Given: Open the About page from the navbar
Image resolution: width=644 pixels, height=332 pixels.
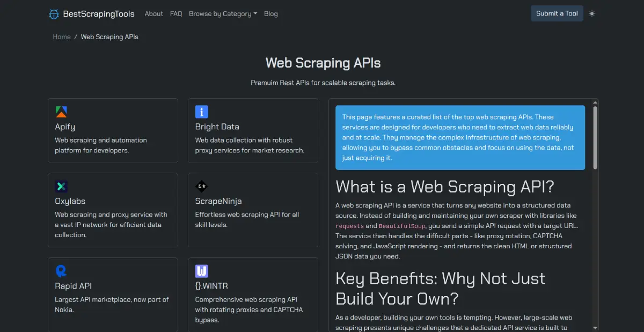Looking at the screenshot, I should [153, 14].
